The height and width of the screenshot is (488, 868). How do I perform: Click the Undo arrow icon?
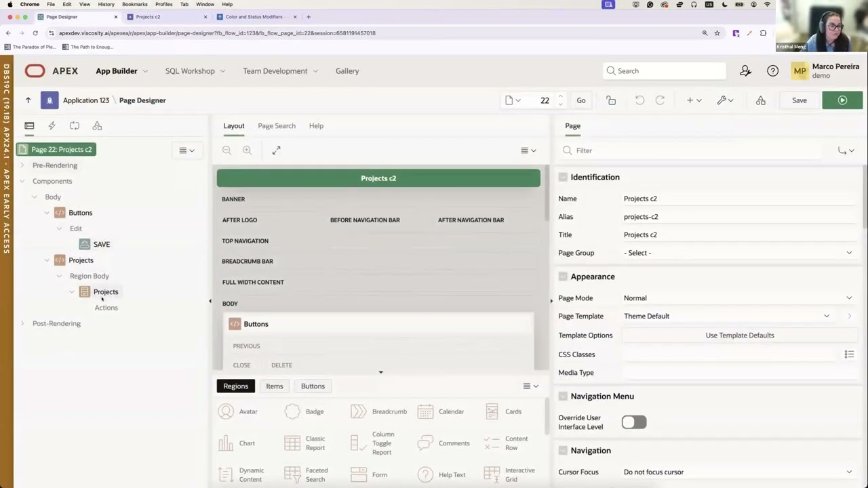(639, 100)
